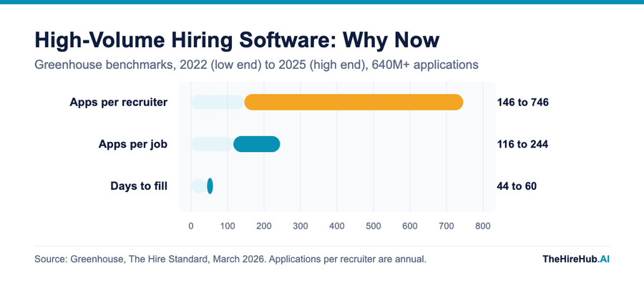The image size is (644, 286).
Task: Select the Greenhouse benchmarks subtitle text
Action: [x=256, y=65]
